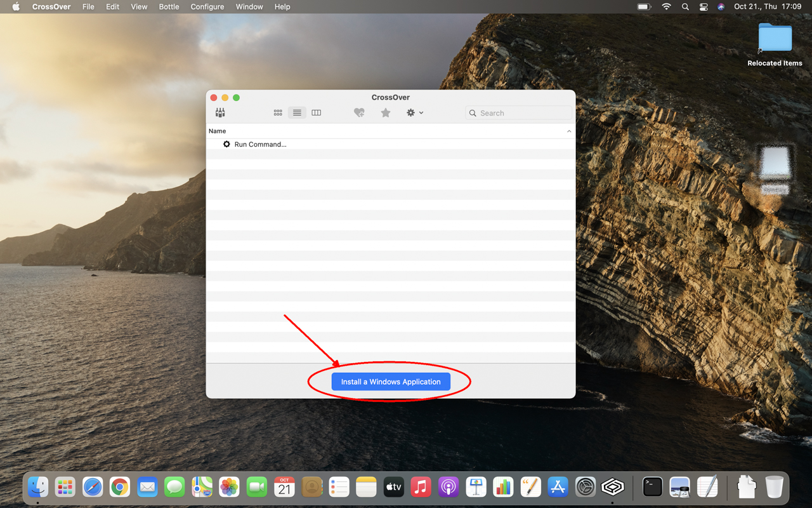Open the Bottle menu
Viewport: 812px width, 508px height.
169,7
